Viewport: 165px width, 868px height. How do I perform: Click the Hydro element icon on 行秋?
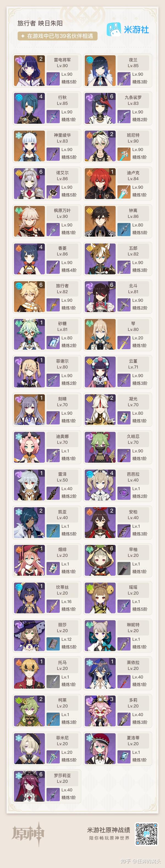[18, 97]
